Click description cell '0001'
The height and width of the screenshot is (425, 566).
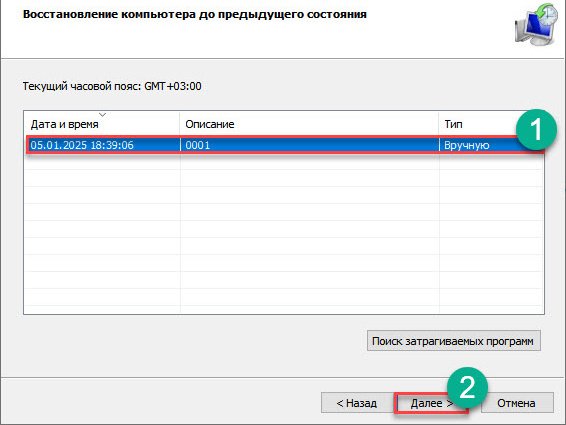point(198,145)
